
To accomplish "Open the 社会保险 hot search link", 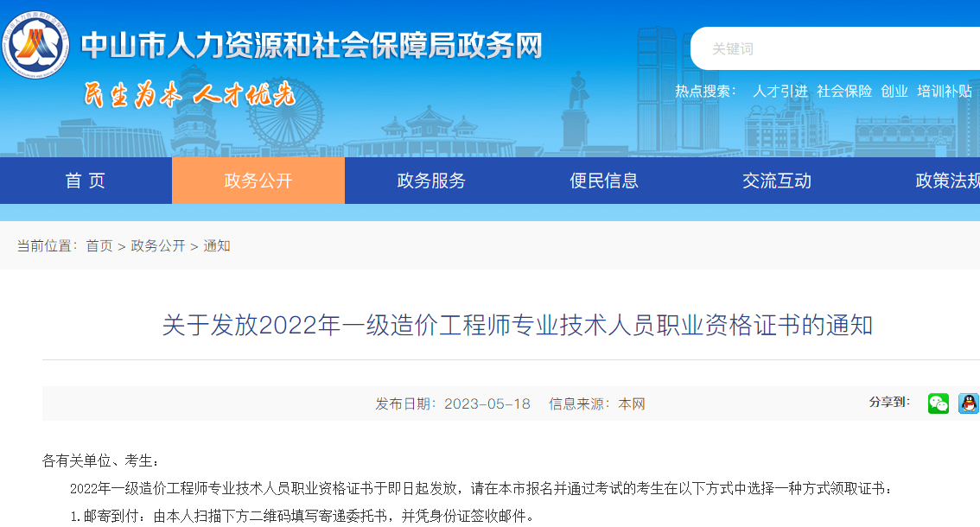I will point(844,91).
